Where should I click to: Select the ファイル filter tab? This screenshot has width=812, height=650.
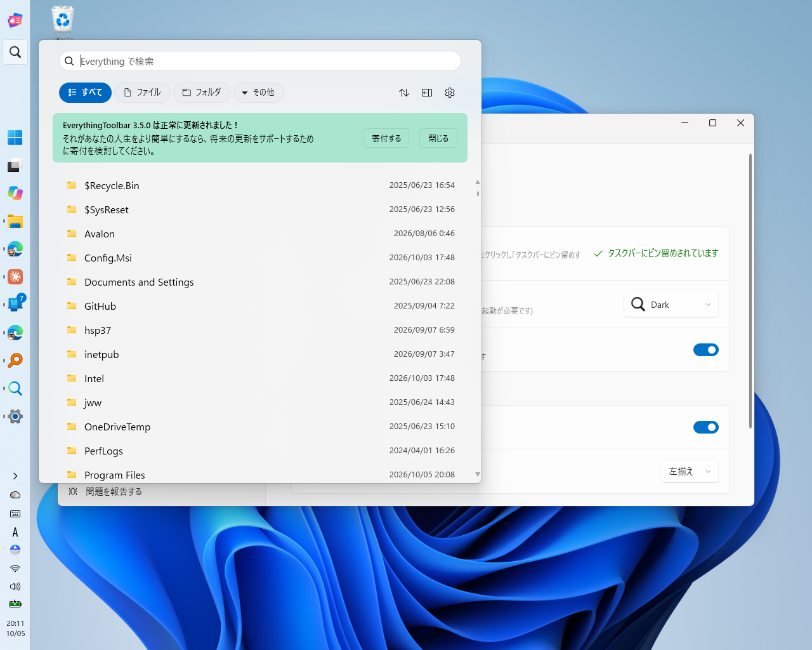pyautogui.click(x=143, y=93)
